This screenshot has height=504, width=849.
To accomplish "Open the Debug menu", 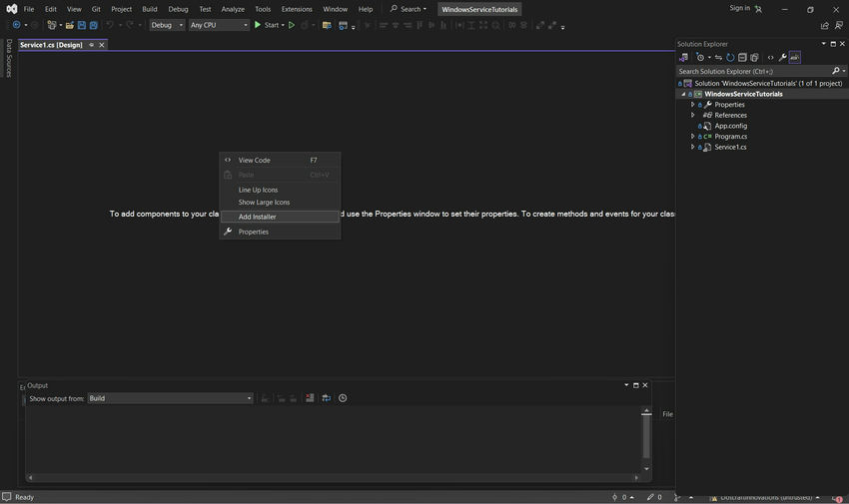I will click(x=178, y=9).
